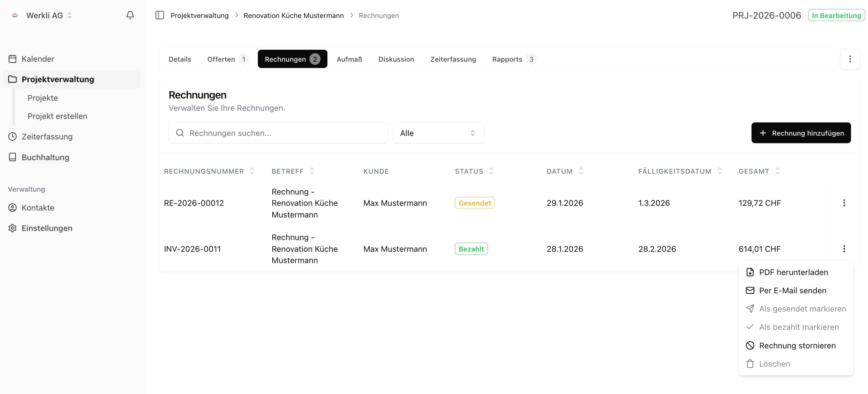868x394 pixels.
Task: Open Einstellungen via the gear icon
Action: (x=13, y=228)
